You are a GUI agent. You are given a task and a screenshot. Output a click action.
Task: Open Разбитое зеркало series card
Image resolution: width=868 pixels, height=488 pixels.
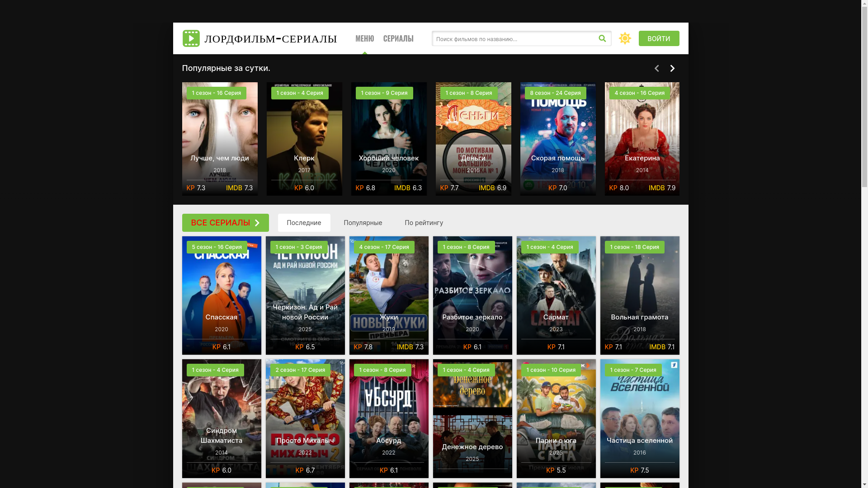pos(472,296)
